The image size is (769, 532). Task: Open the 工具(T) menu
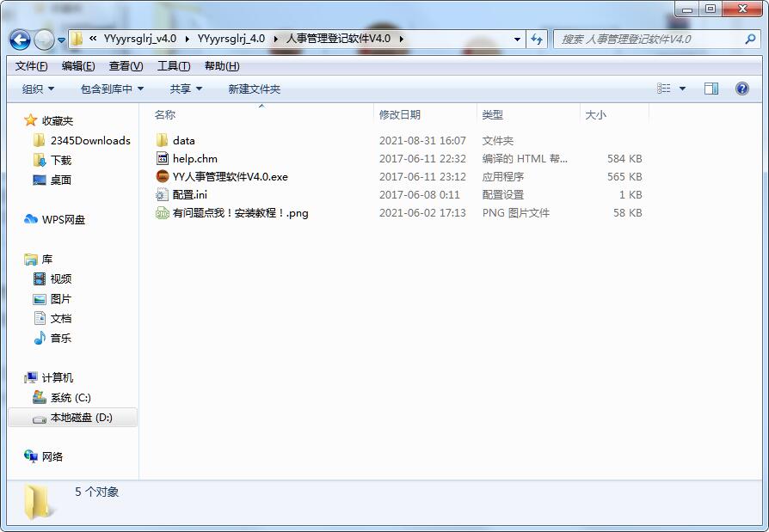point(174,66)
